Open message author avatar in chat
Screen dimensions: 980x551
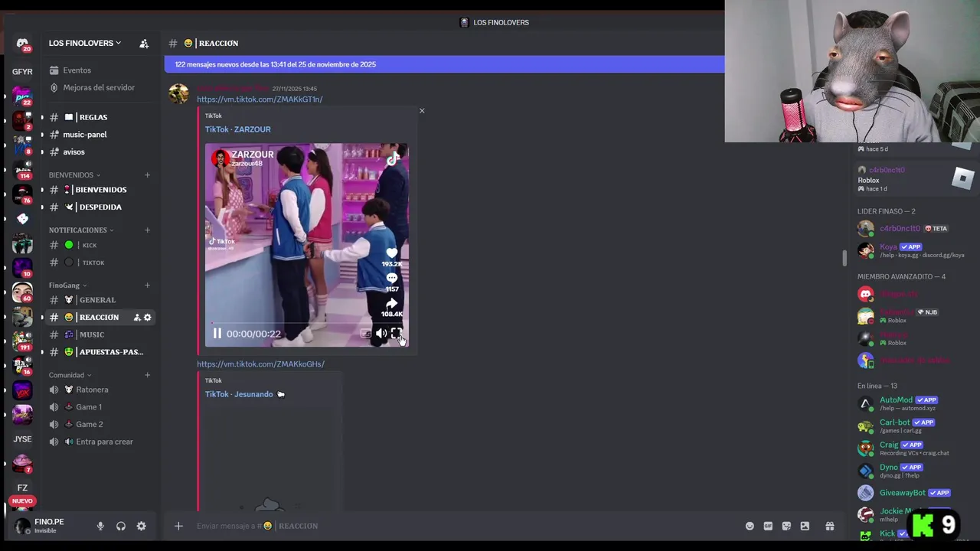point(179,93)
